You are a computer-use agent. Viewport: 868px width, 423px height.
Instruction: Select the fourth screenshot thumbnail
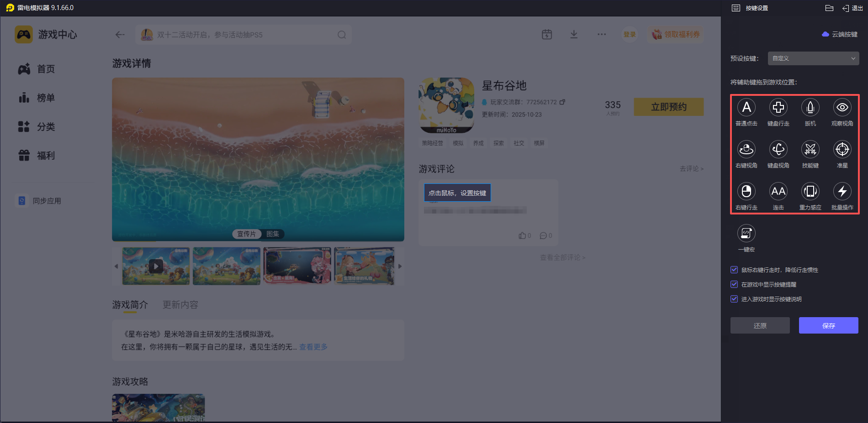pos(364,266)
